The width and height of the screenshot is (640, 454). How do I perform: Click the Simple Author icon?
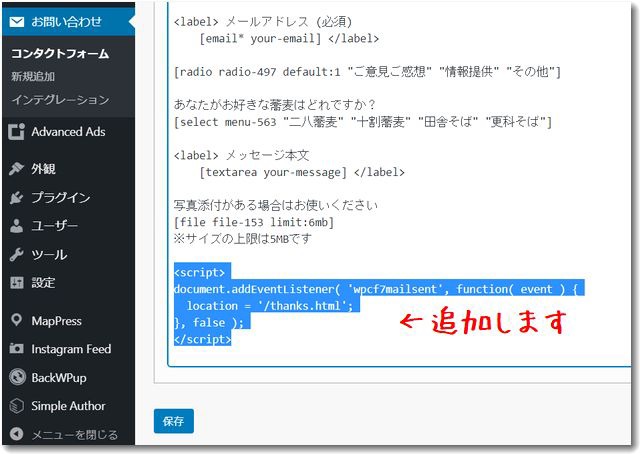(x=16, y=405)
